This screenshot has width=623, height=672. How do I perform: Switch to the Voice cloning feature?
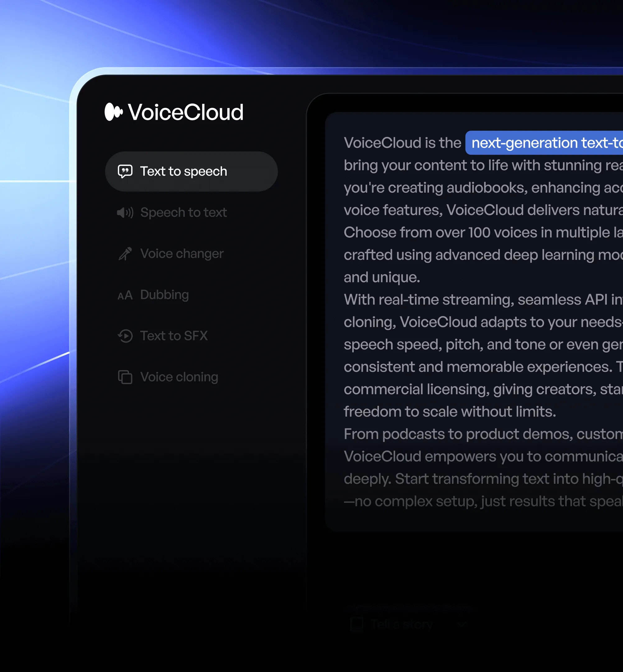pos(179,377)
